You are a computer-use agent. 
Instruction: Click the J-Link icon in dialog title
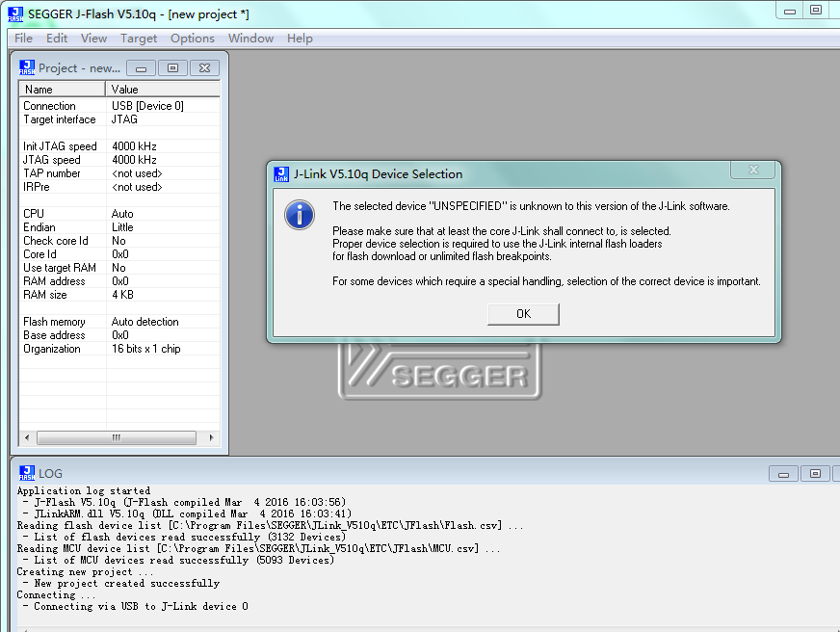(281, 174)
